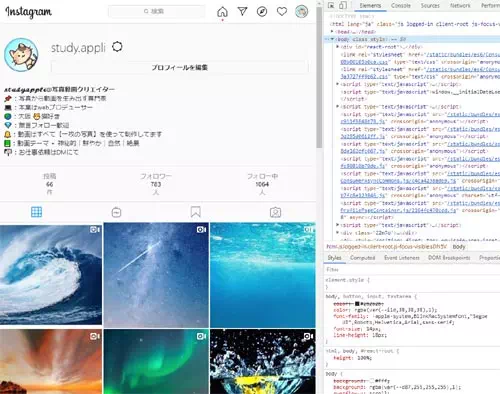This screenshot has width=500, height=394.
Task: Click video badge on the water splash post
Action: tap(308, 336)
